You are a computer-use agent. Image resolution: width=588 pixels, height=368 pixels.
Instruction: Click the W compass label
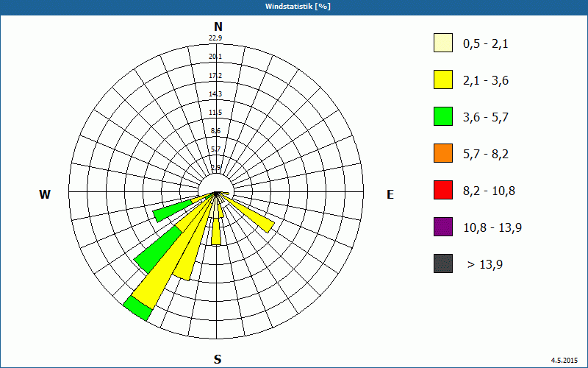pyautogui.click(x=45, y=194)
